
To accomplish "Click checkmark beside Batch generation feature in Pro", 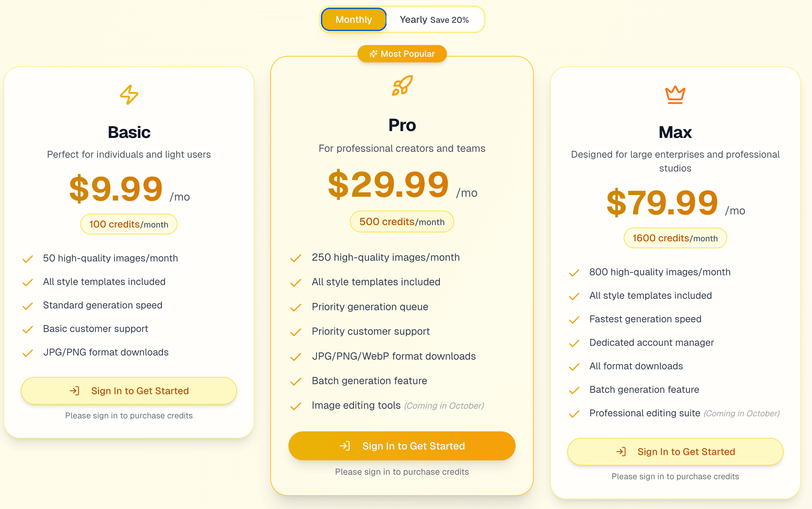I will 296,381.
